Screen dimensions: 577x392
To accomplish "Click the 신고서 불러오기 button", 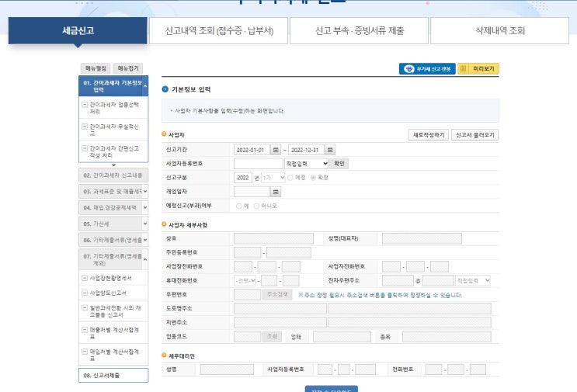I will point(475,135).
